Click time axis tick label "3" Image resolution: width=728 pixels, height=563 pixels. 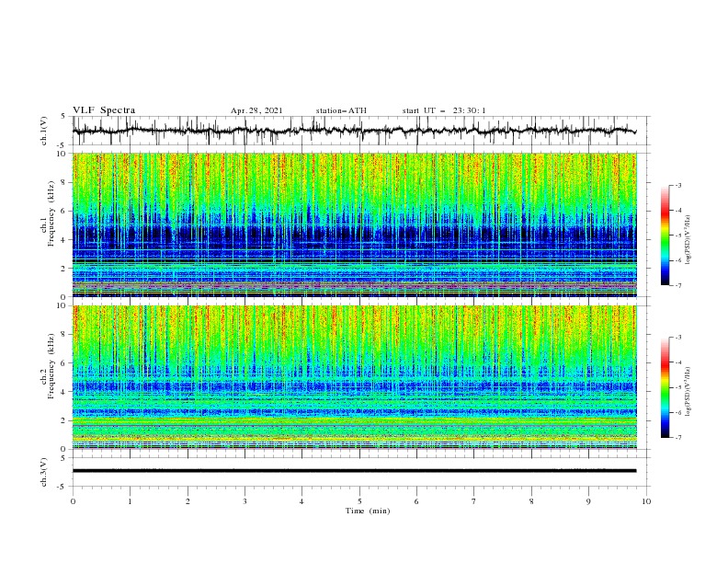245,501
